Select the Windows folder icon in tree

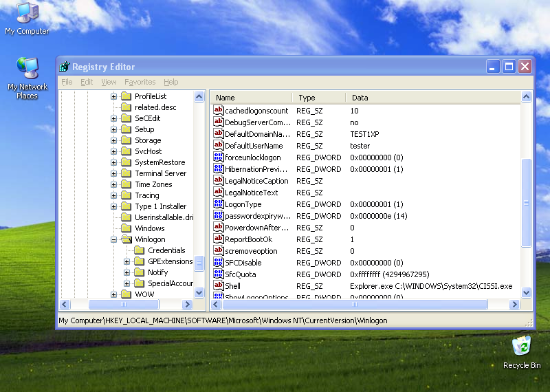tap(126, 228)
